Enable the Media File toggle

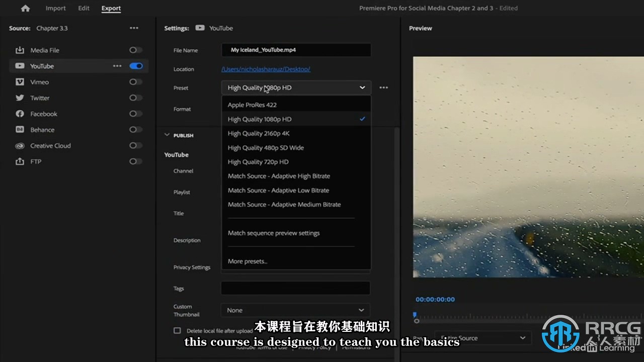(135, 50)
